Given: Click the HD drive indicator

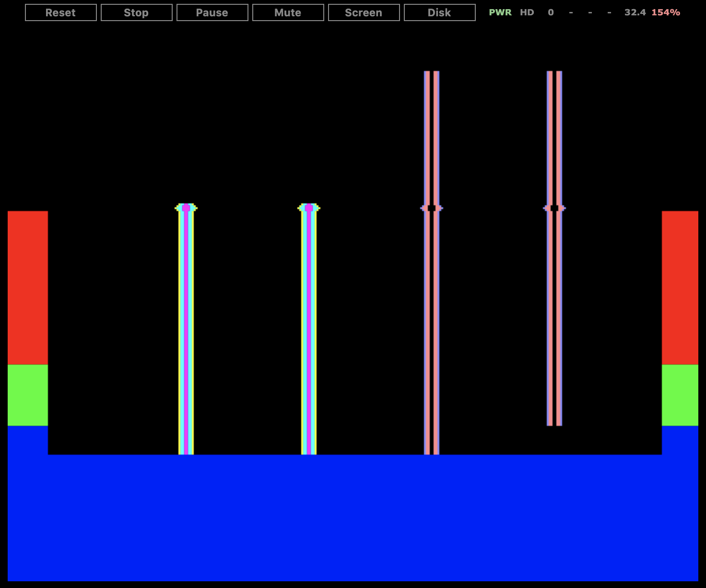Looking at the screenshot, I should tap(527, 12).
